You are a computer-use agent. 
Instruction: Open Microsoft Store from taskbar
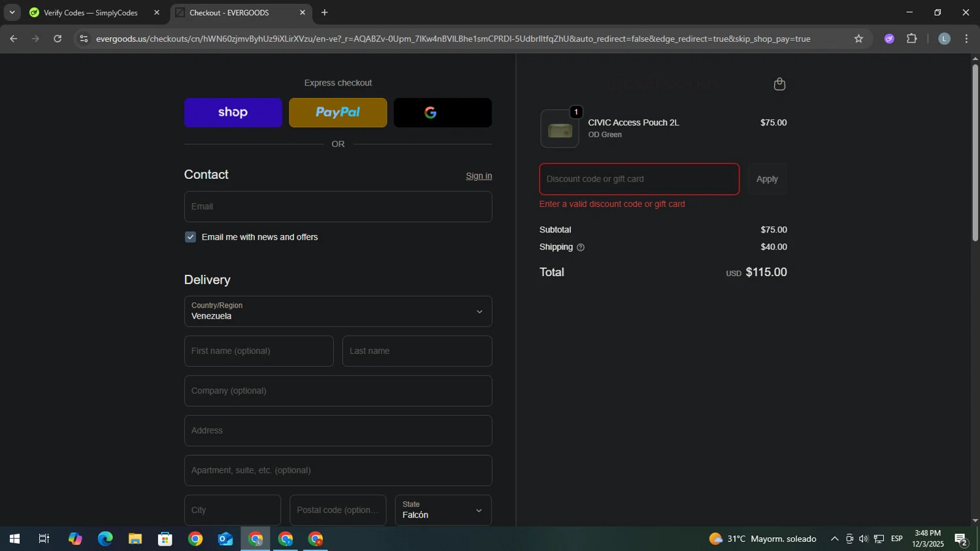[165, 539]
